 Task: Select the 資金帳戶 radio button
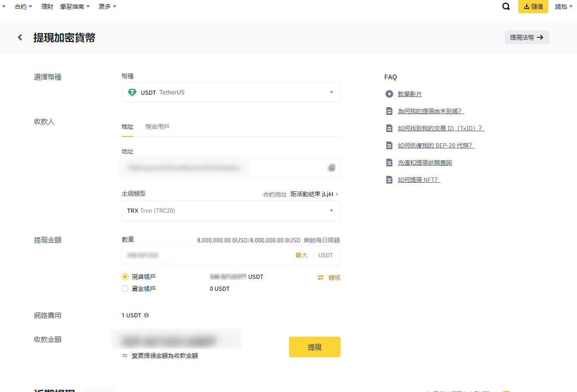(125, 289)
